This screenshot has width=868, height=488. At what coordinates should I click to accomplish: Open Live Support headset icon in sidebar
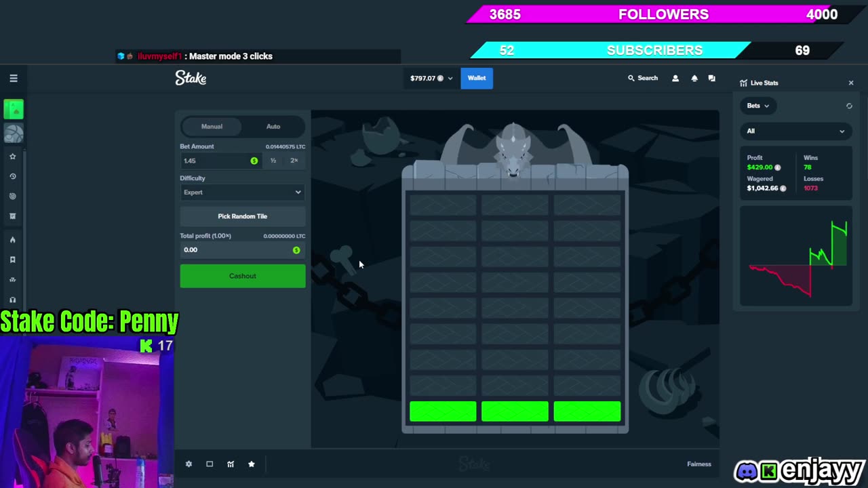click(12, 300)
